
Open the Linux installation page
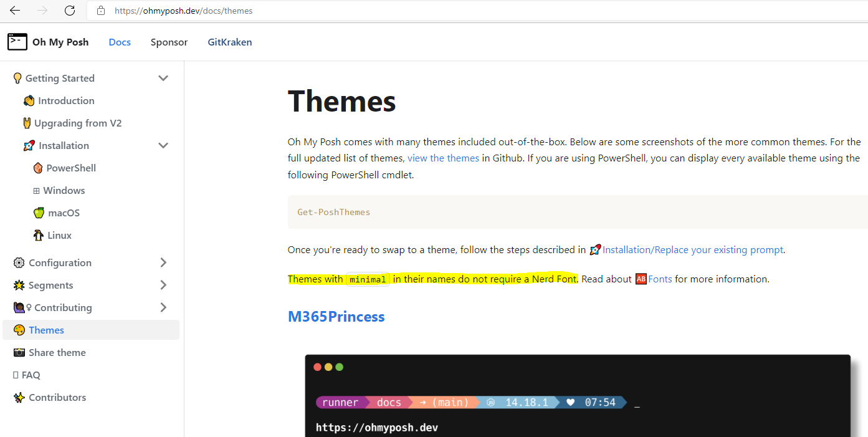coord(60,235)
